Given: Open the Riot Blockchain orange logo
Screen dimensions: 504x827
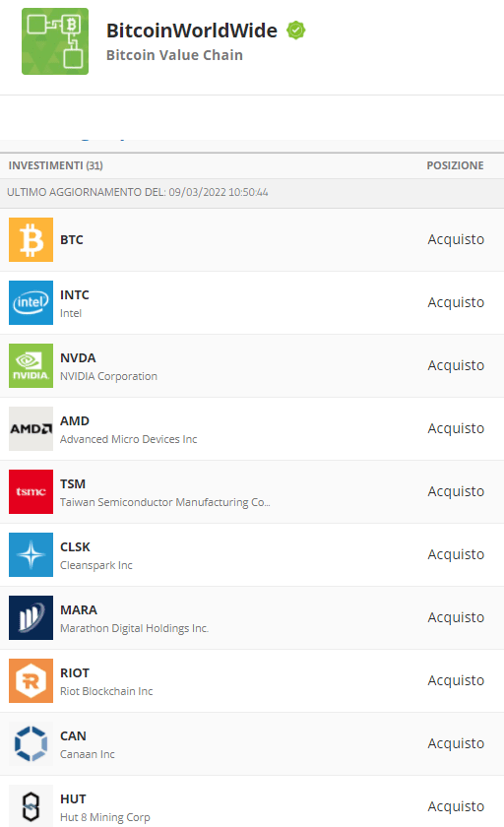Looking at the screenshot, I should (31, 681).
